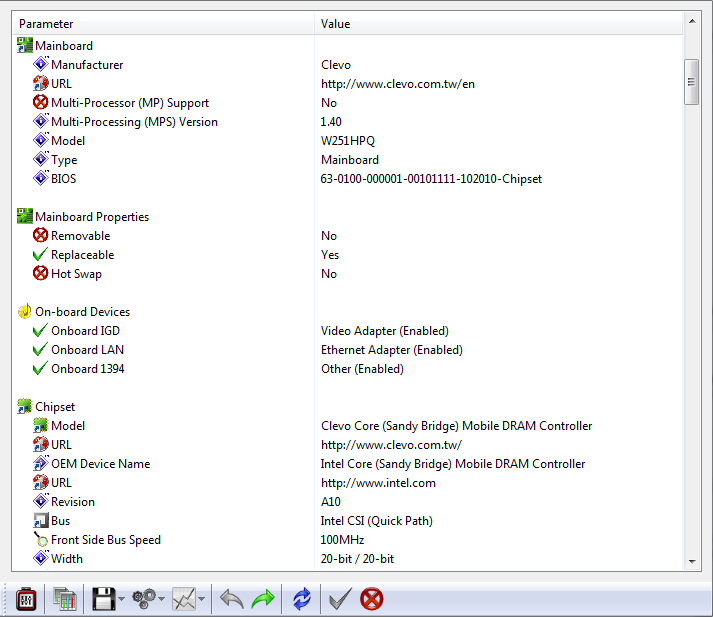Click the Replaceable row label
The height and width of the screenshot is (617, 713).
point(83,255)
